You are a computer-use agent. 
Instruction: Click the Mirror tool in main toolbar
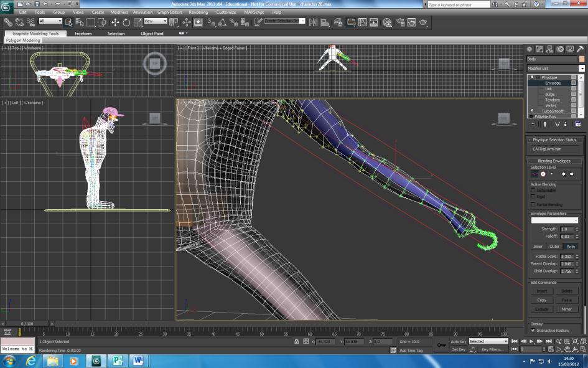pos(313,22)
